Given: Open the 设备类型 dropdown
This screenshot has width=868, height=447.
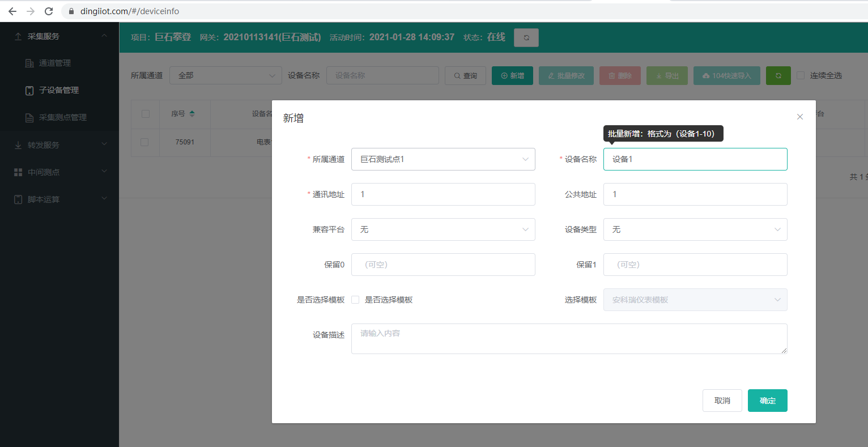Looking at the screenshot, I should click(x=695, y=229).
